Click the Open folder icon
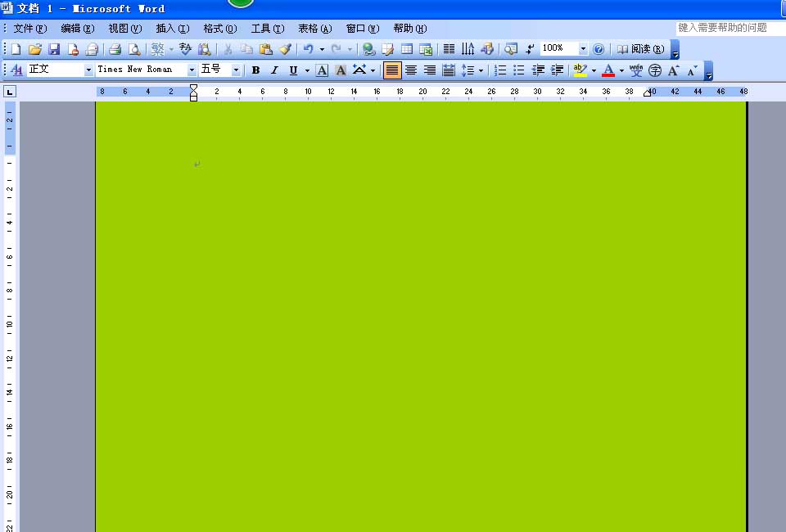This screenshot has width=786, height=532. click(34, 49)
